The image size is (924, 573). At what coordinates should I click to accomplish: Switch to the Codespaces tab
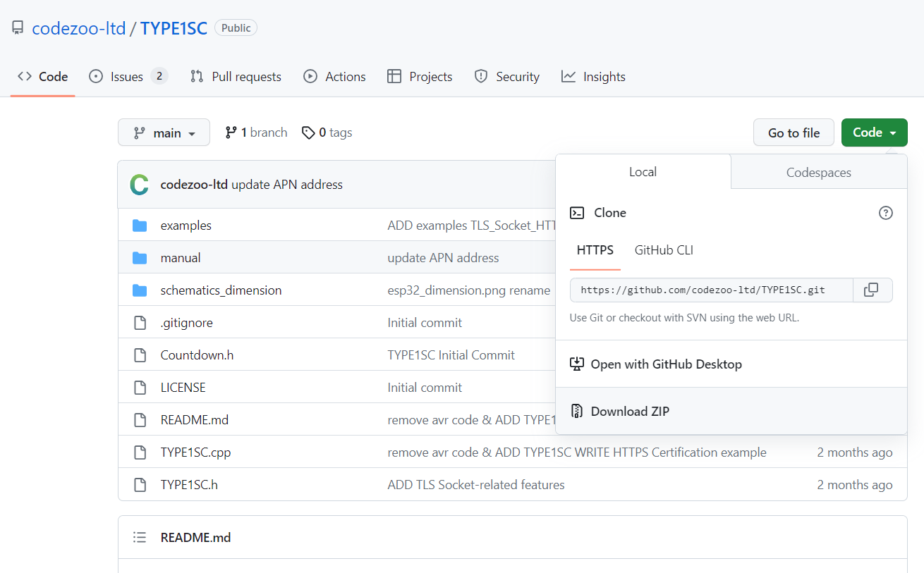[819, 172]
